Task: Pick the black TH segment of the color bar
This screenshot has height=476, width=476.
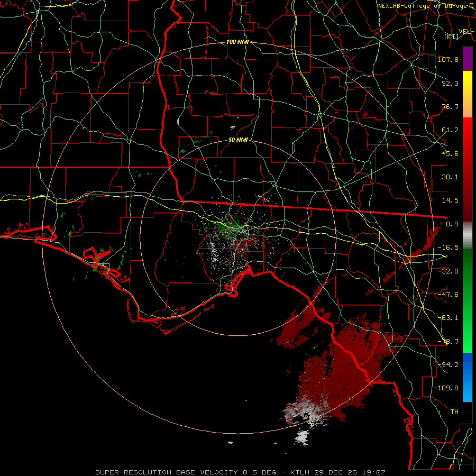Action: tap(467, 412)
